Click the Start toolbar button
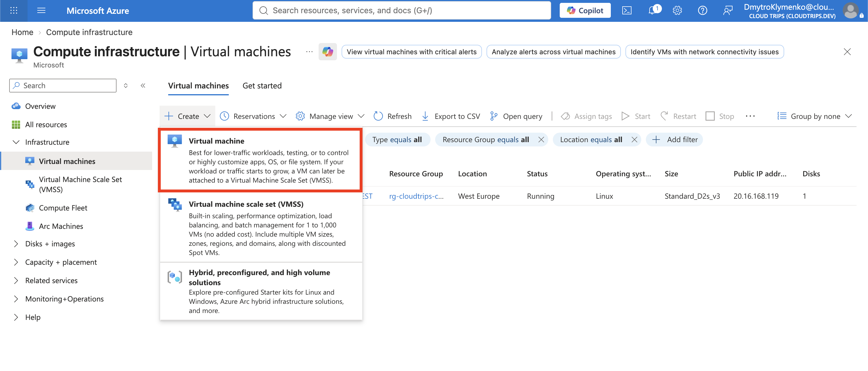The width and height of the screenshot is (868, 371). coord(636,116)
